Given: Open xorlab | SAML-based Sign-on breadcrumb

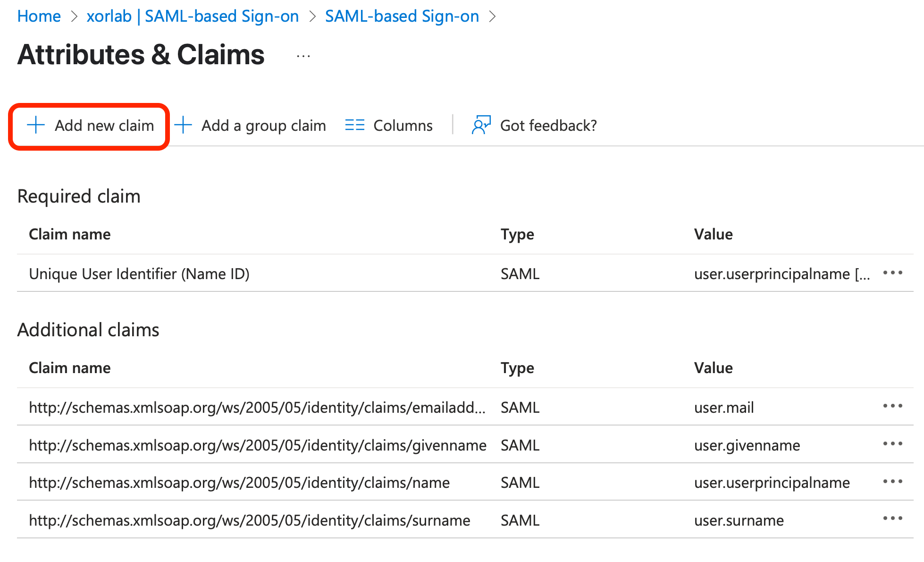Looking at the screenshot, I should click(193, 16).
